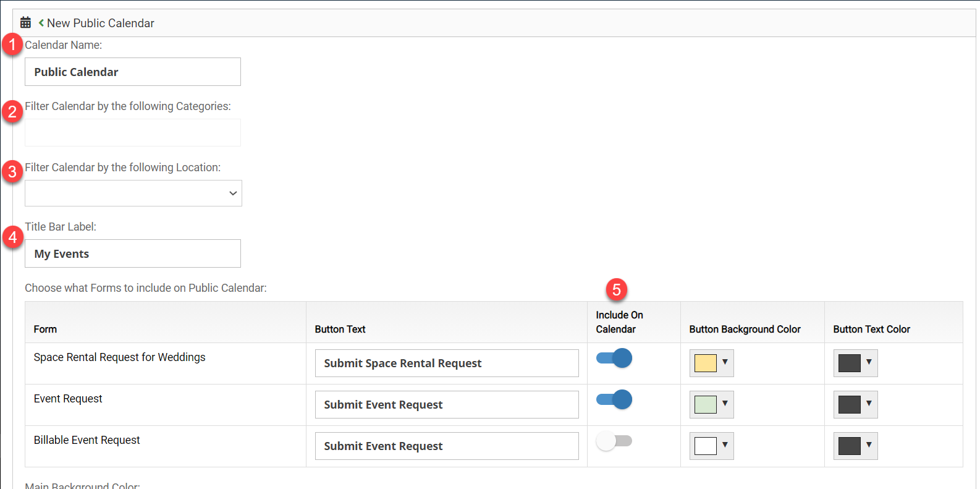Screen dimensions: 980x489
Task: Click the yellow background color swatch
Action: coord(706,363)
